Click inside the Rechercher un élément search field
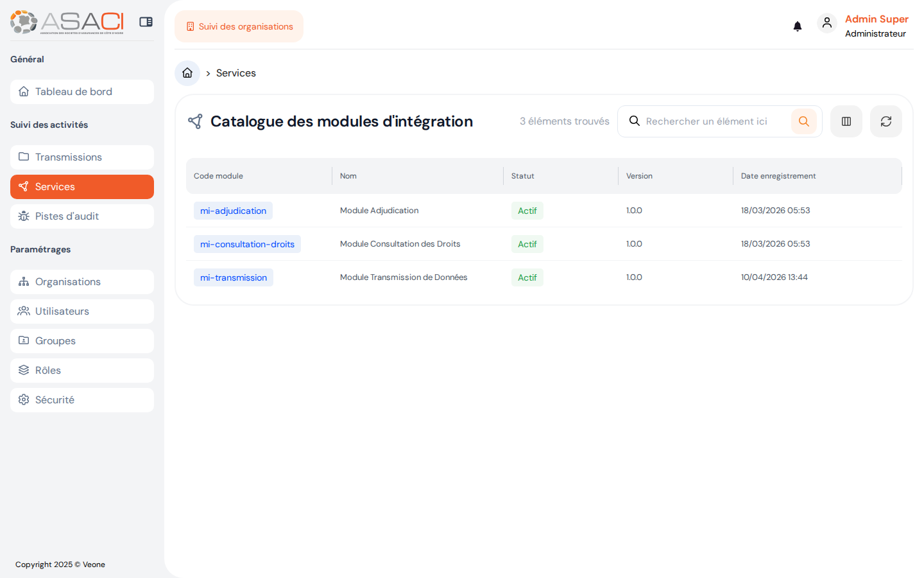 pos(706,121)
